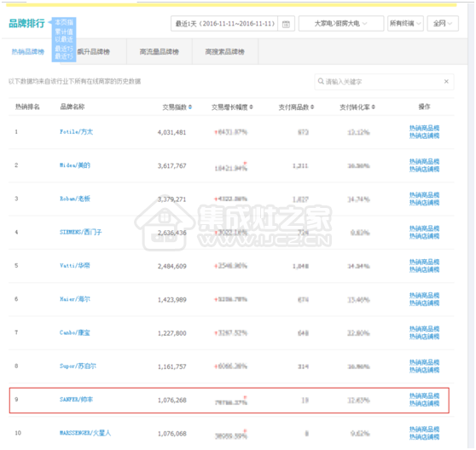Open the Haier/海尔 brand link
The width and height of the screenshot is (476, 450).
pyautogui.click(x=75, y=299)
